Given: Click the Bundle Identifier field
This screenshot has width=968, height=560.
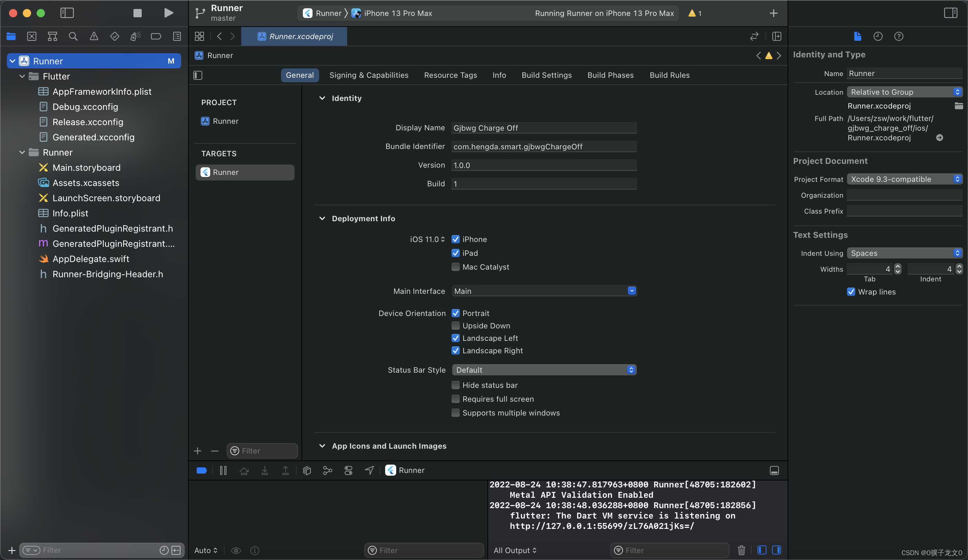Looking at the screenshot, I should click(x=544, y=147).
